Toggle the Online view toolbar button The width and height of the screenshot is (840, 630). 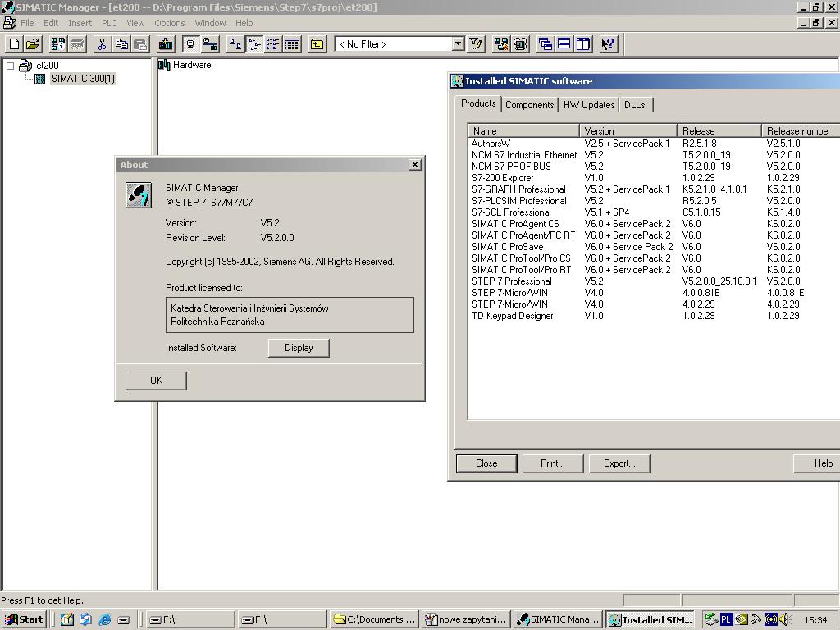[209, 44]
